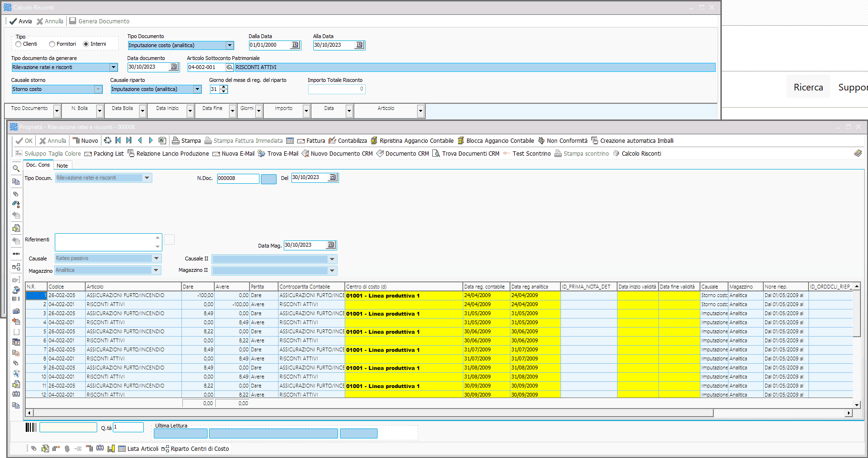Screen dimensions: 868x458
Task: Go to the first record
Action: (118, 140)
